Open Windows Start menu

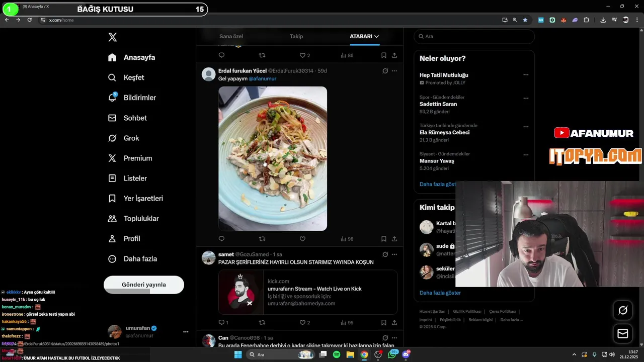(238, 354)
